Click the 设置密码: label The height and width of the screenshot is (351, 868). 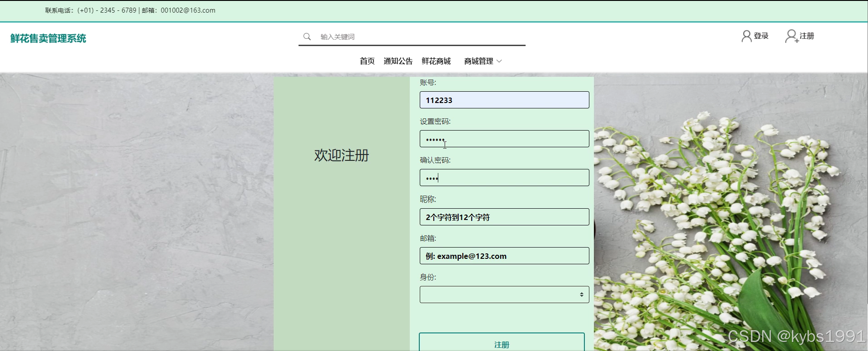[x=435, y=121]
